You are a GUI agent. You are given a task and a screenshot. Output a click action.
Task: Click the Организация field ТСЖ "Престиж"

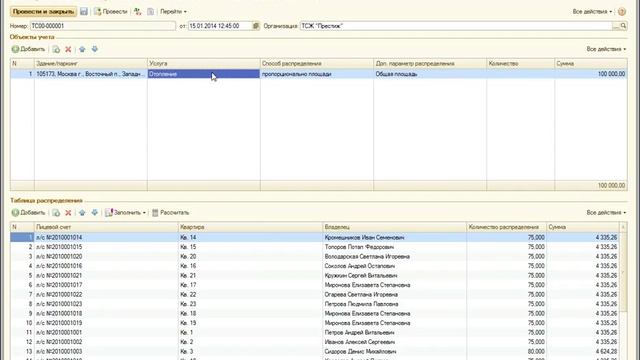tap(456, 26)
